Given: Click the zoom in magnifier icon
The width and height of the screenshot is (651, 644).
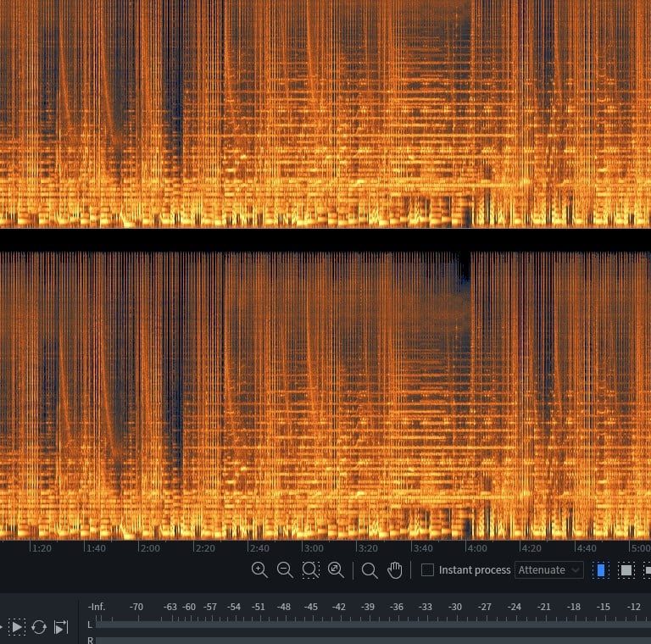Looking at the screenshot, I should pyautogui.click(x=259, y=569).
